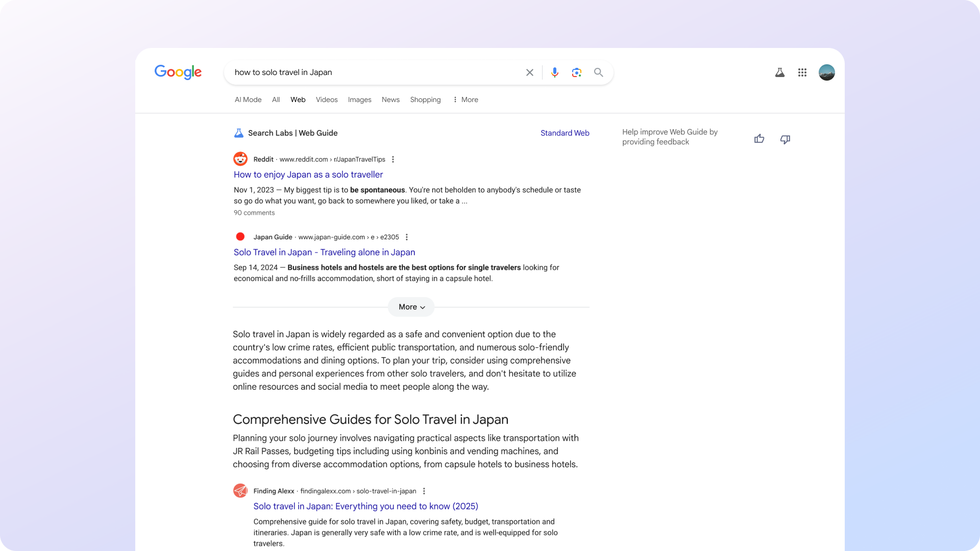Expand the More results section
Viewport: 980px width, 551px height.
click(411, 307)
